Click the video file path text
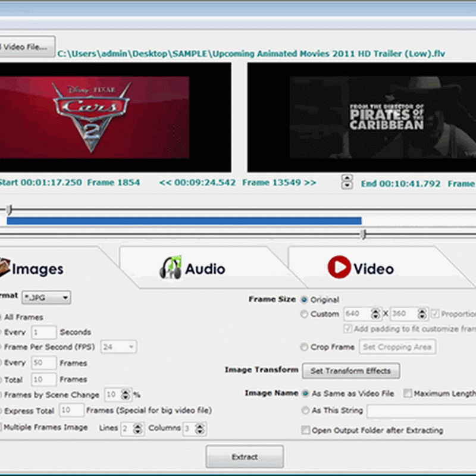The image size is (476, 476). coord(251,54)
